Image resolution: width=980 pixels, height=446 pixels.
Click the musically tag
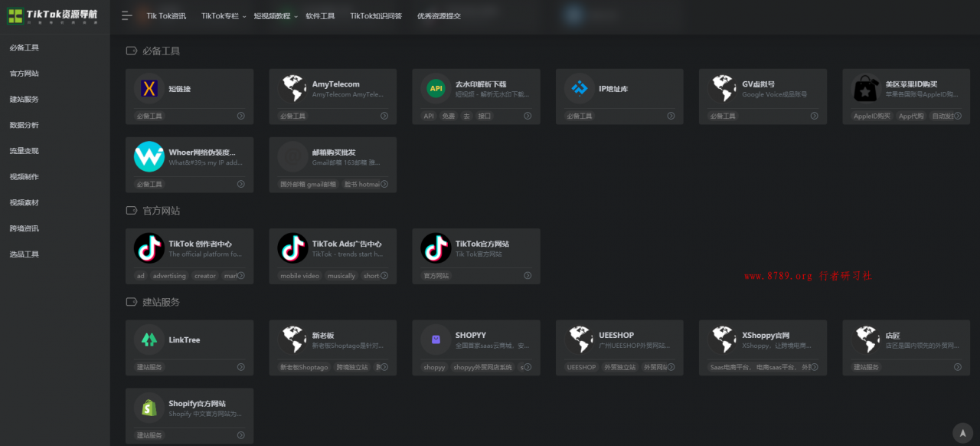[341, 275]
